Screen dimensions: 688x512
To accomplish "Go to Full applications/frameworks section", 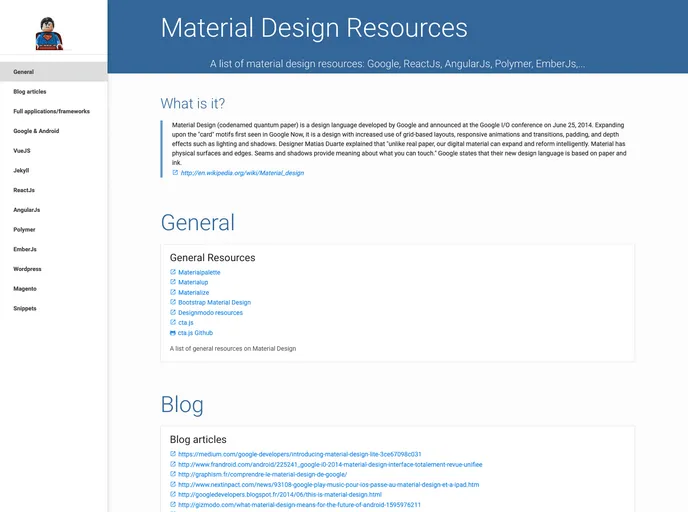I will [x=54, y=111].
